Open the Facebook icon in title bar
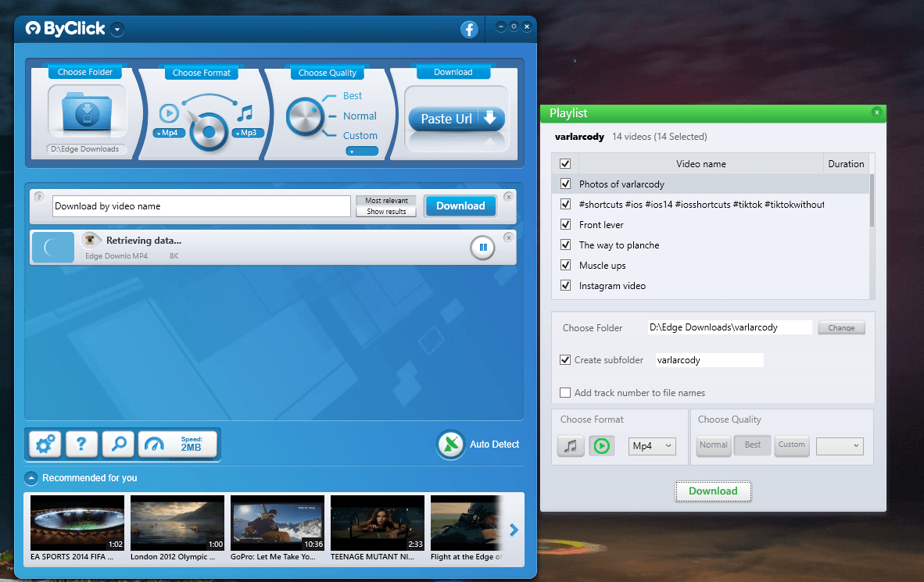The image size is (924, 582). coord(469,30)
